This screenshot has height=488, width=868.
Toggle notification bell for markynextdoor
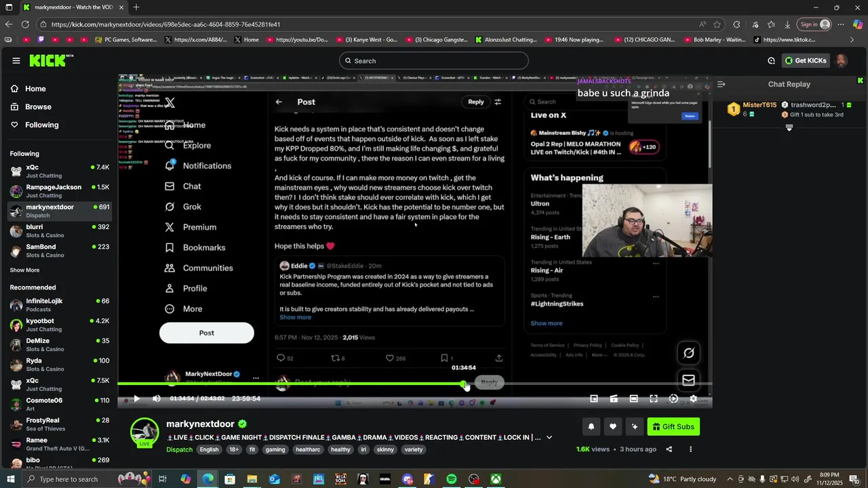[x=591, y=426]
